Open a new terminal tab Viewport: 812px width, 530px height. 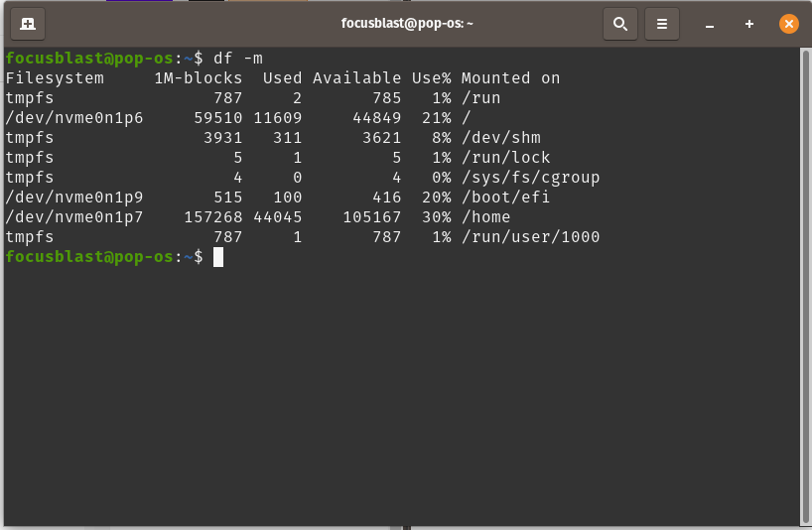point(28,23)
